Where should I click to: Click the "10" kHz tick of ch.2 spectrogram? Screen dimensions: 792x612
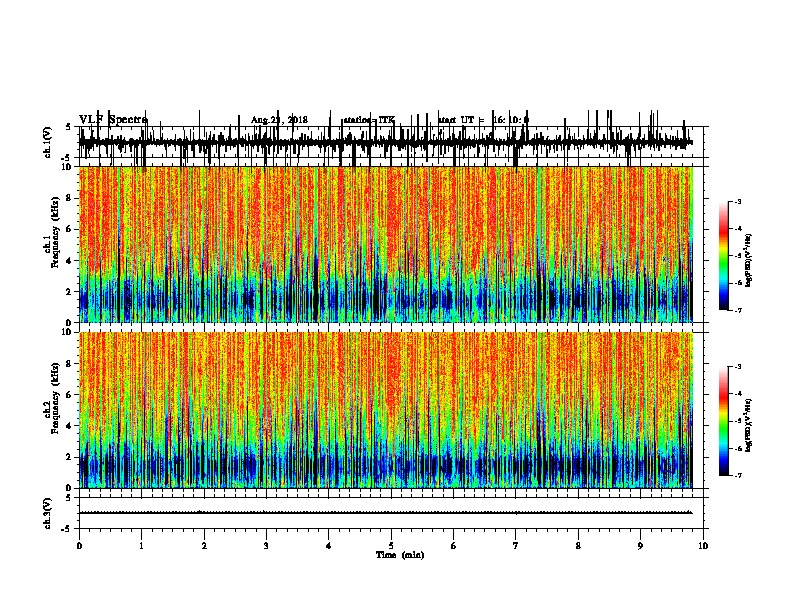tap(67, 332)
